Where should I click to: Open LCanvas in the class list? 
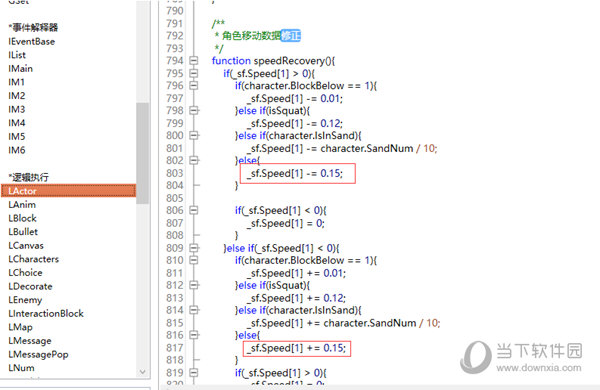click(x=26, y=245)
